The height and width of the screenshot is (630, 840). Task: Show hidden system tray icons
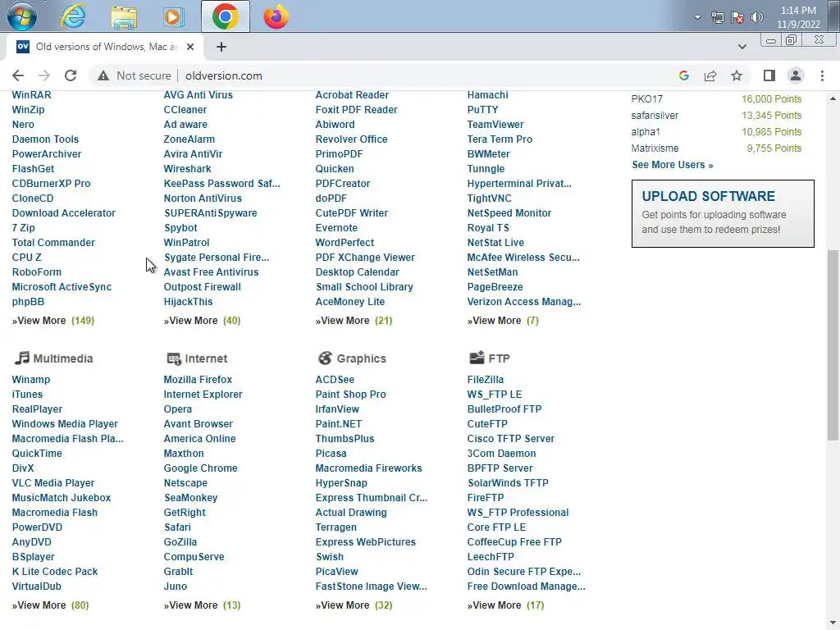[697, 17]
